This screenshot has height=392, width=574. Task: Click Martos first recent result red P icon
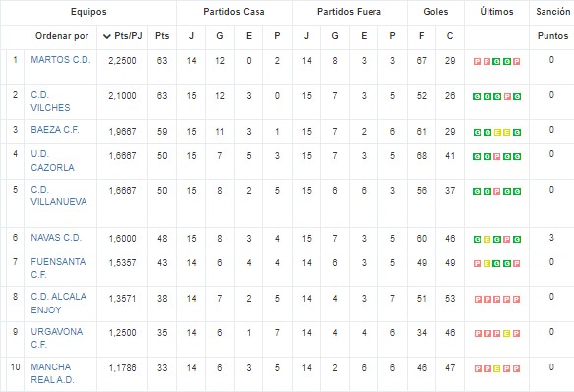[477, 62]
